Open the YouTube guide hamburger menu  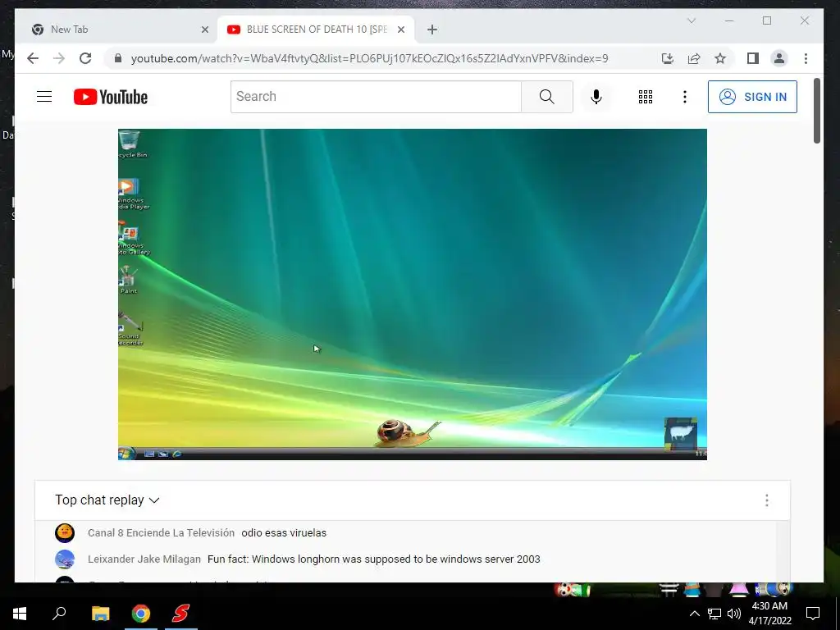pyautogui.click(x=44, y=97)
